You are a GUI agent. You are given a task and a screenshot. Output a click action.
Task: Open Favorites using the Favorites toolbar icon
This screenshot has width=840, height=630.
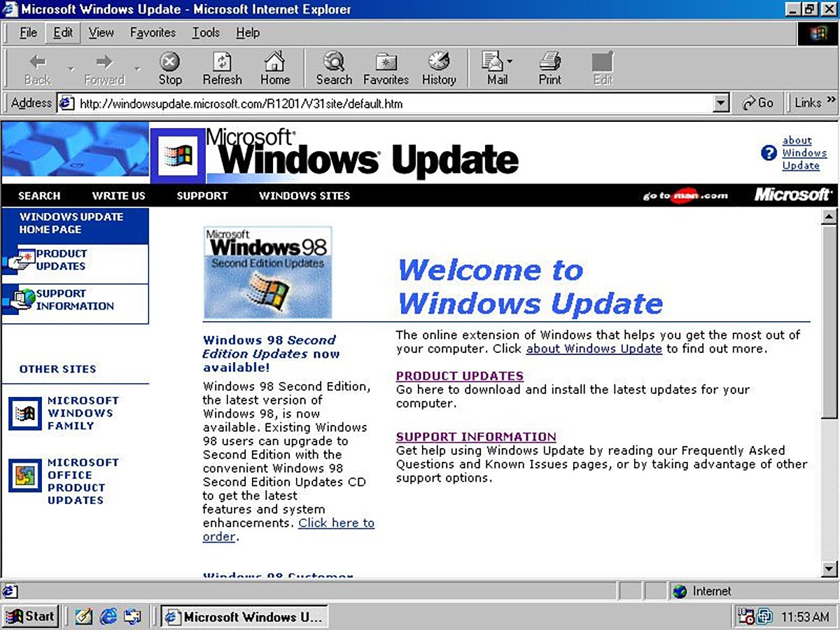tap(386, 66)
